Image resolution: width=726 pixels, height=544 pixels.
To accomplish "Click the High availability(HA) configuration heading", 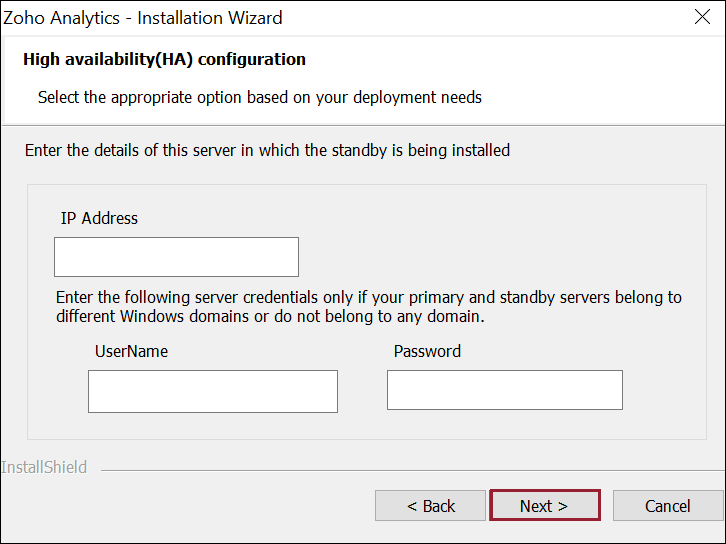I will click(x=164, y=59).
